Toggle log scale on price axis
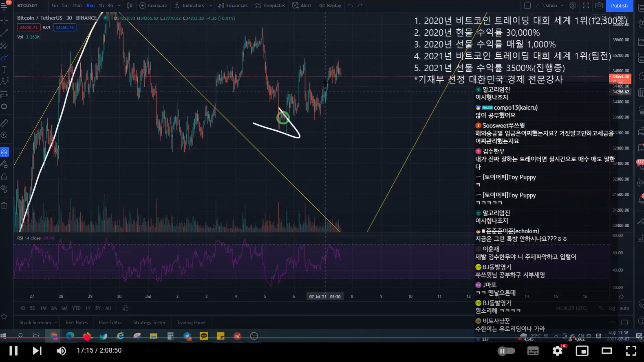 coord(612,308)
